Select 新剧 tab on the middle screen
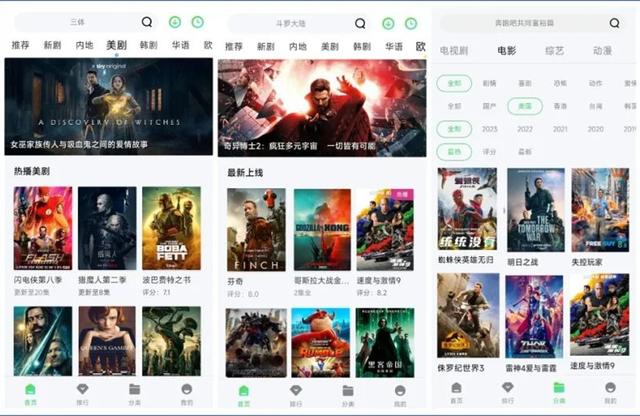The height and width of the screenshot is (416, 640). [x=266, y=47]
